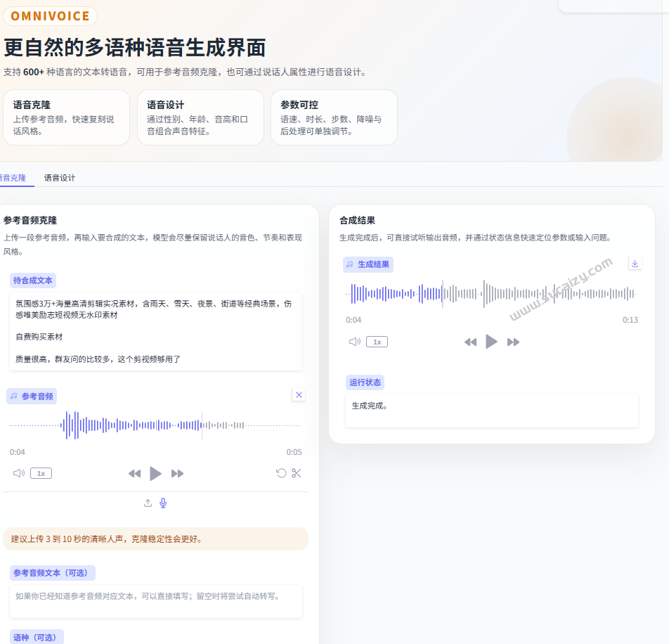Viewport: 669px width, 644px height.
Task: Click the 参考音频 label music icon
Action: [14, 397]
